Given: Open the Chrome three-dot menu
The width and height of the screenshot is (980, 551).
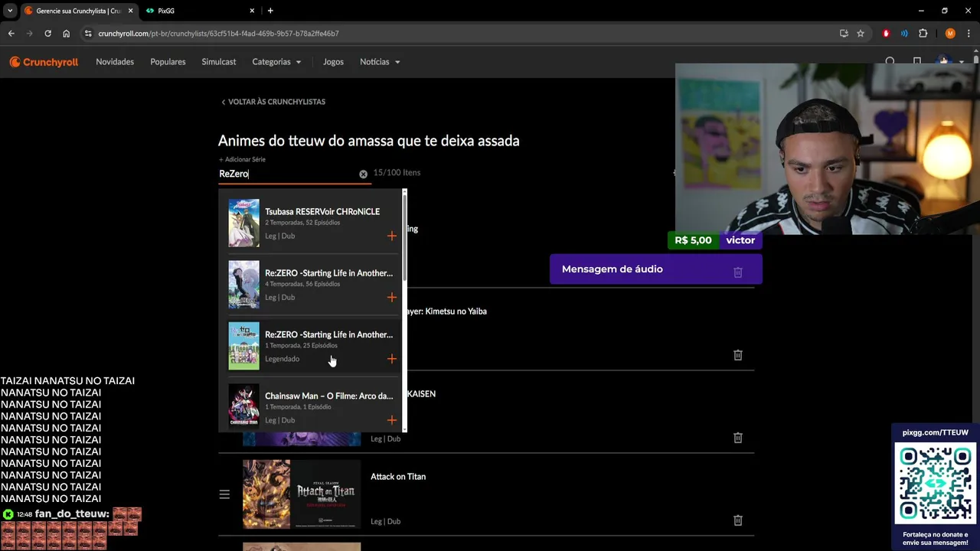Looking at the screenshot, I should 969,34.
